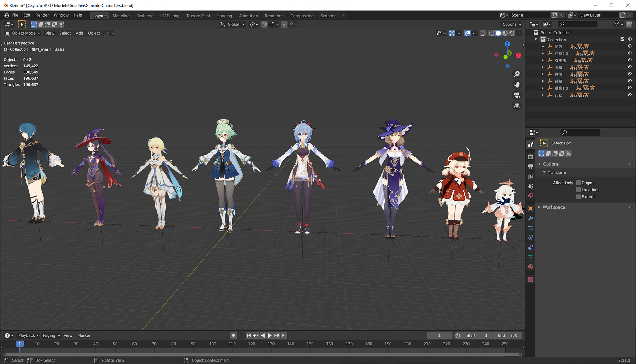This screenshot has width=636, height=364.
Task: Click the Select menu in the viewport header
Action: point(65,33)
